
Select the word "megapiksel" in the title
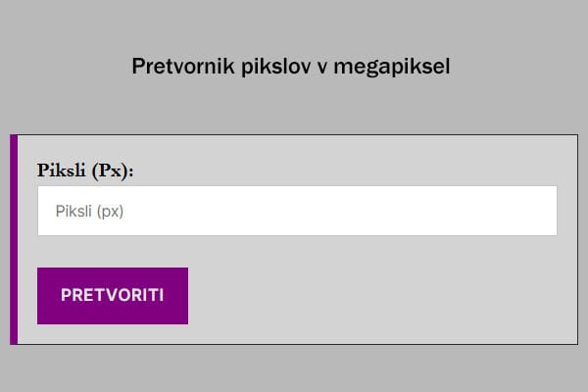click(393, 67)
